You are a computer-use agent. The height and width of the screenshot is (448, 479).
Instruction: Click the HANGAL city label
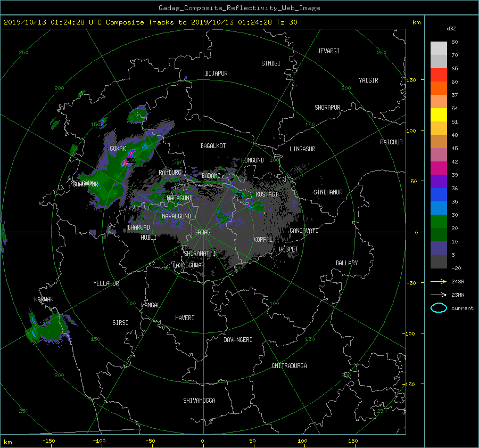tap(150, 305)
